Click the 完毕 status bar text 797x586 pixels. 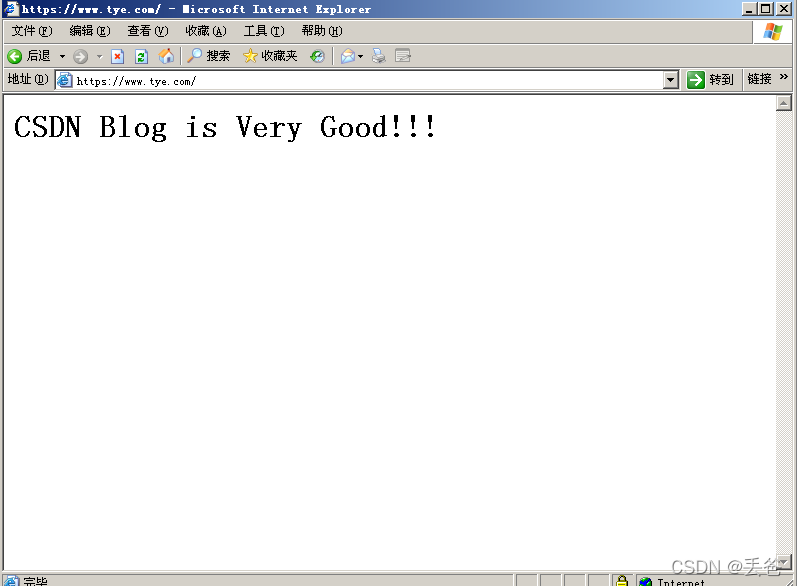35,581
